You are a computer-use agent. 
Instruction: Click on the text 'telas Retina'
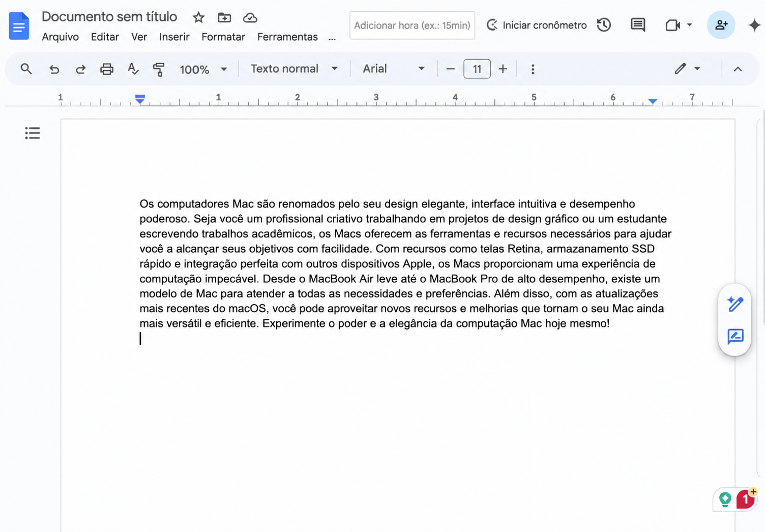pyautogui.click(x=510, y=249)
